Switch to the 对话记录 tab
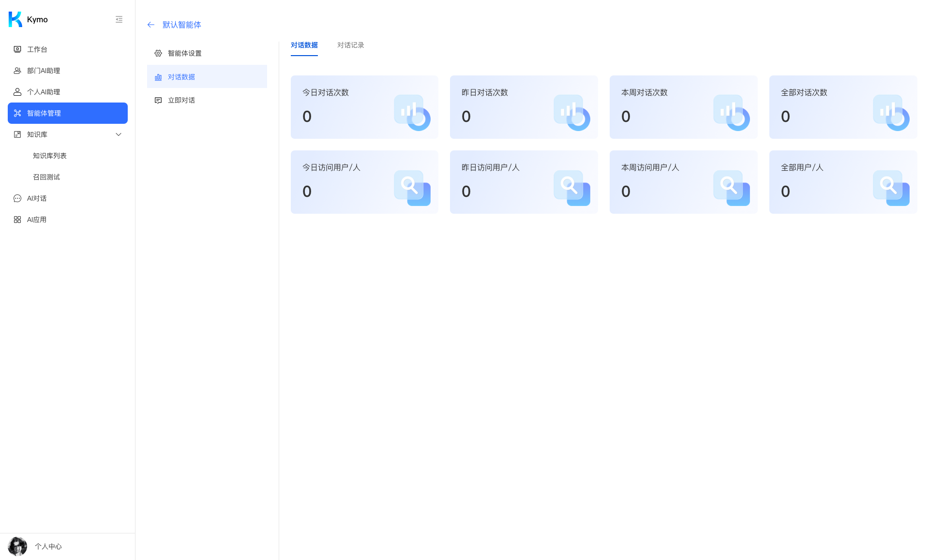929x560 pixels. (350, 45)
